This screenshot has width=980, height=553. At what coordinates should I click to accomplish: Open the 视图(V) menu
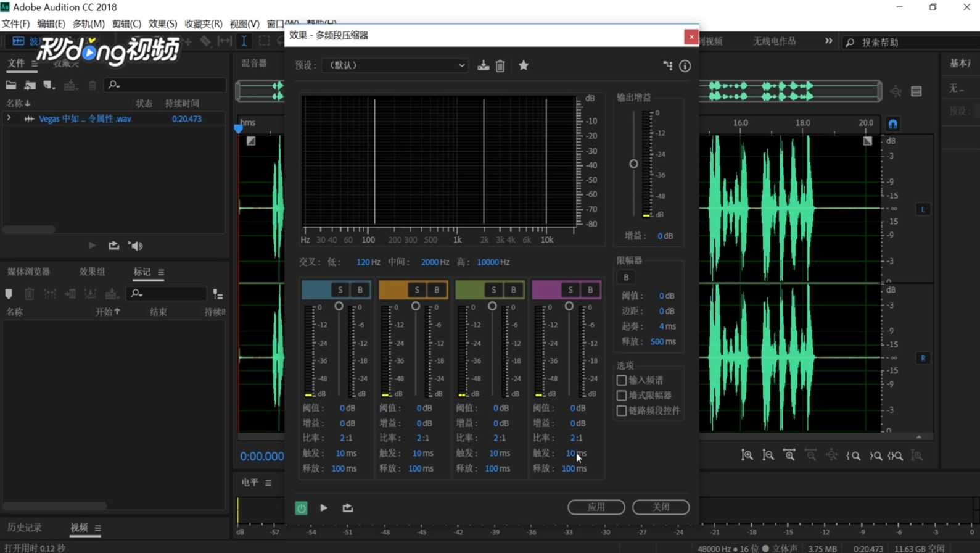tap(244, 23)
